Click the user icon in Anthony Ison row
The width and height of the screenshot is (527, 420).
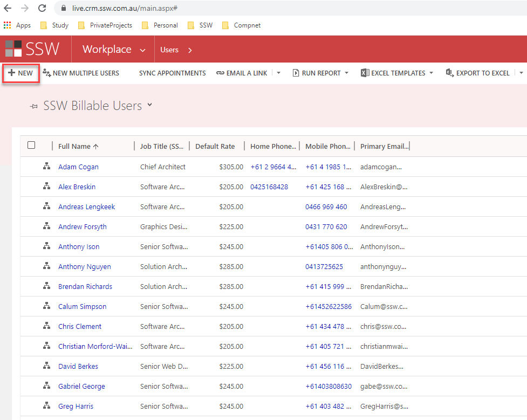(x=47, y=246)
